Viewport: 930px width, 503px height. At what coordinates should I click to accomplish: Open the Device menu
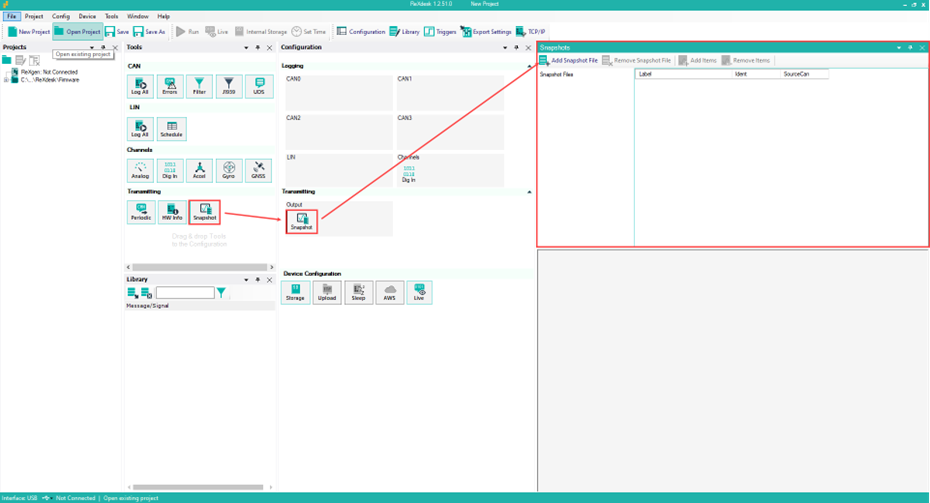pos(88,17)
